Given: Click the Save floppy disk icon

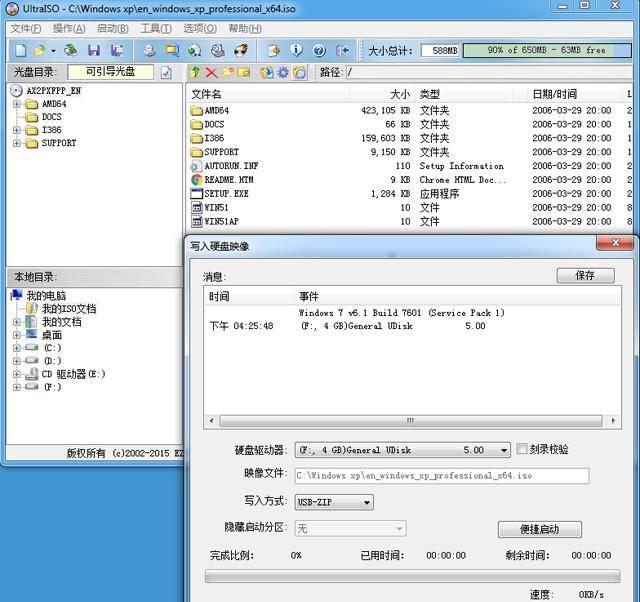Looking at the screenshot, I should click(94, 51).
